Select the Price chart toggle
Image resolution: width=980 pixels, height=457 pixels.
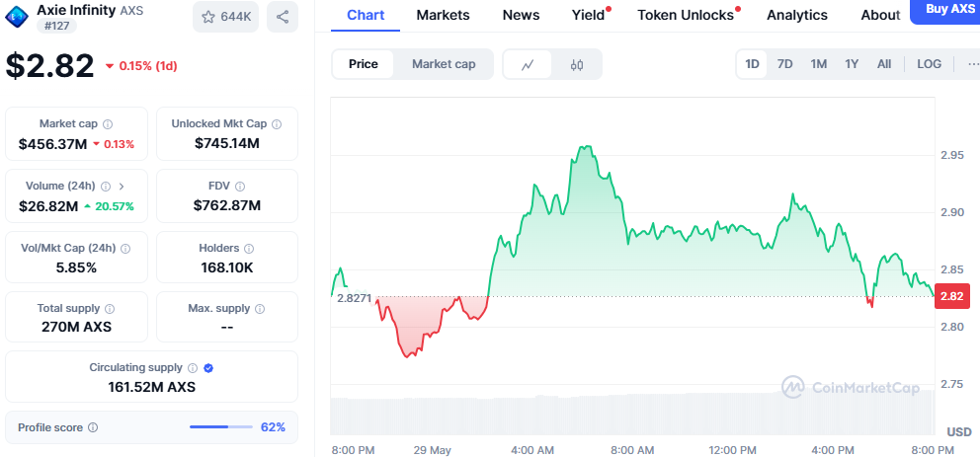tap(363, 64)
